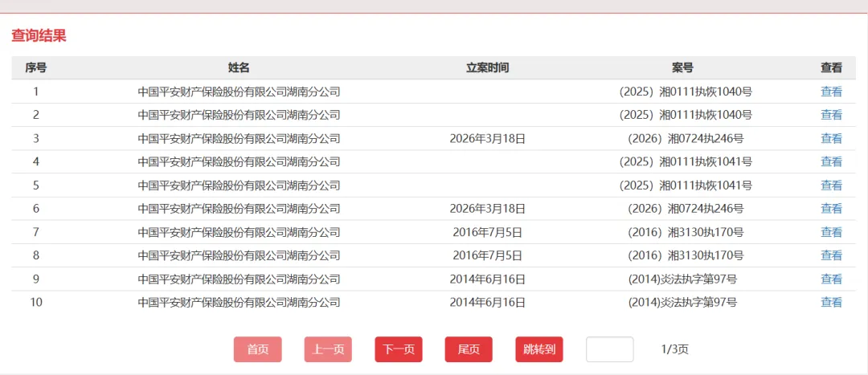Viewport: 868px width, 375px height.
Task: Click date 2014年6月16日 in row 10
Action: (487, 303)
